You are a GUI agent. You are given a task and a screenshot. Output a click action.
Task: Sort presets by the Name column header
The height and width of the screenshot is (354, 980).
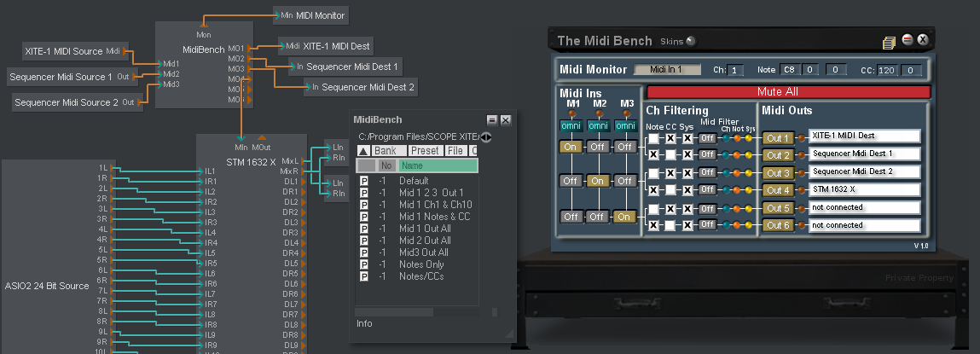click(438, 165)
